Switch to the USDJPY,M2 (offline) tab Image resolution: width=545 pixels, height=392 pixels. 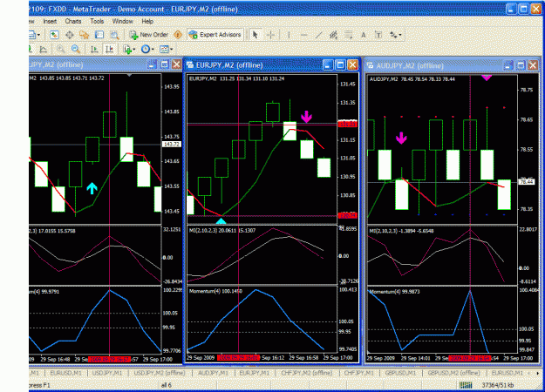(x=160, y=373)
